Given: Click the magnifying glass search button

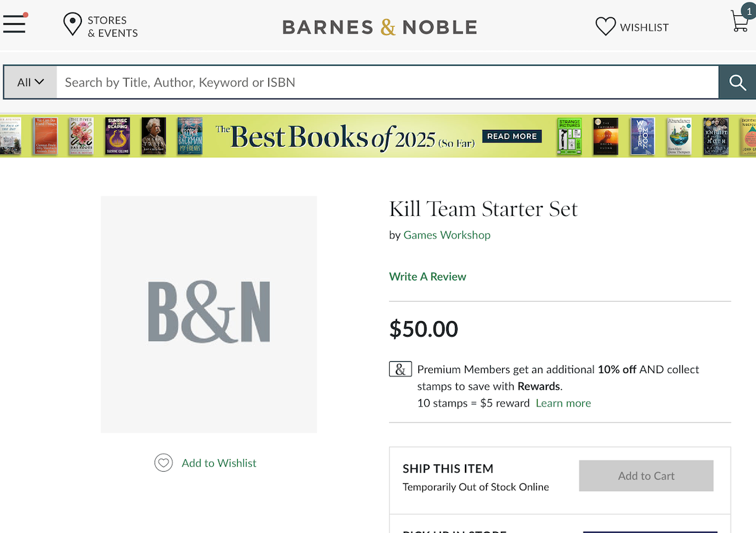Looking at the screenshot, I should (x=737, y=83).
